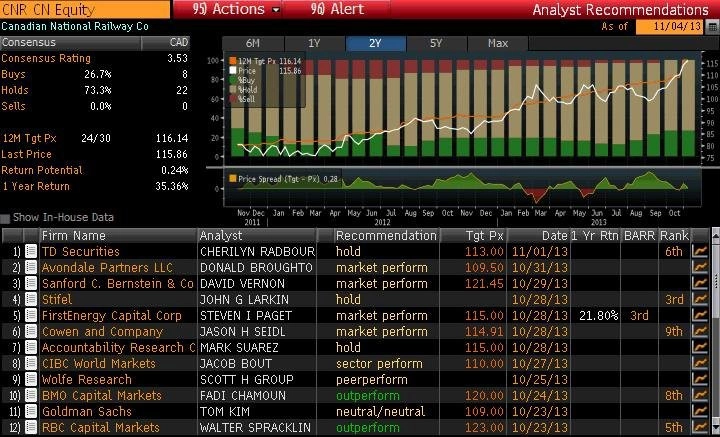Open document icon for Cowen and Company row

click(x=31, y=331)
